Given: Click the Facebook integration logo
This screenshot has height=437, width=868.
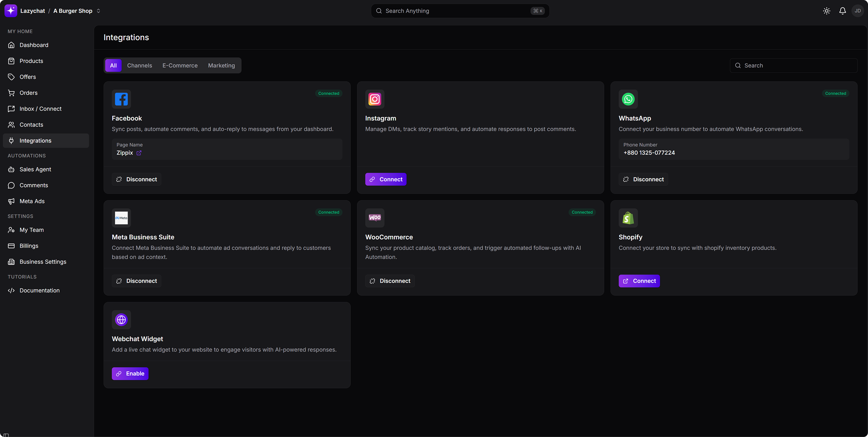Looking at the screenshot, I should tap(121, 99).
